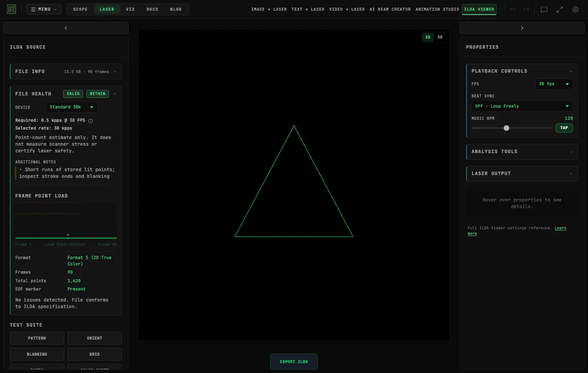Expand the Laser Output section

[x=522, y=174]
